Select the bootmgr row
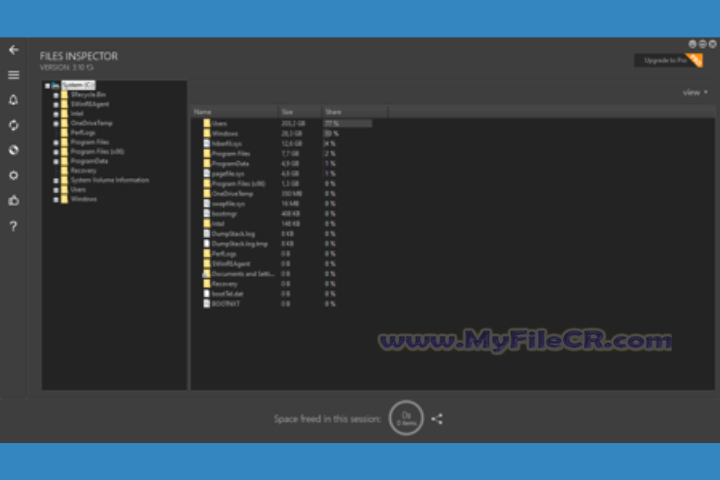The height and width of the screenshot is (480, 720). pos(452,214)
